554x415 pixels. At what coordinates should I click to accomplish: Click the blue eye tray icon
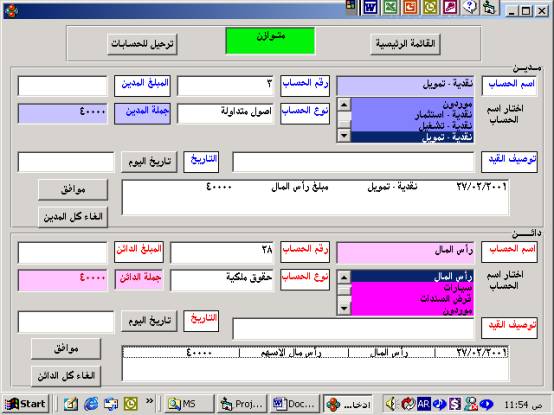[x=487, y=404]
